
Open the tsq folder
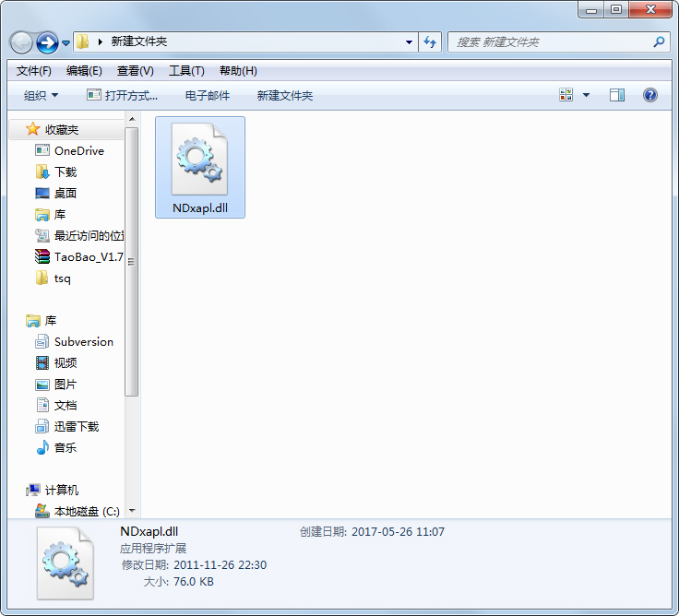coord(62,278)
